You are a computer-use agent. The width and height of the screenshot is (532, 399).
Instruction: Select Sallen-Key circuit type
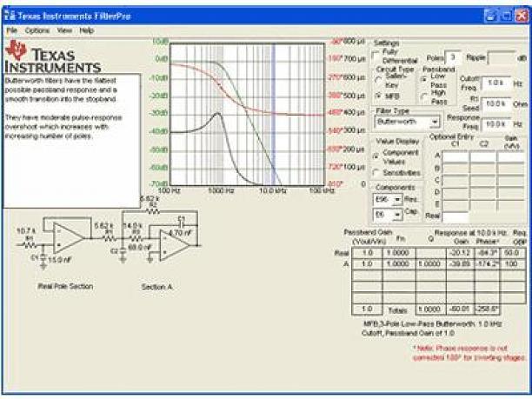pos(378,81)
